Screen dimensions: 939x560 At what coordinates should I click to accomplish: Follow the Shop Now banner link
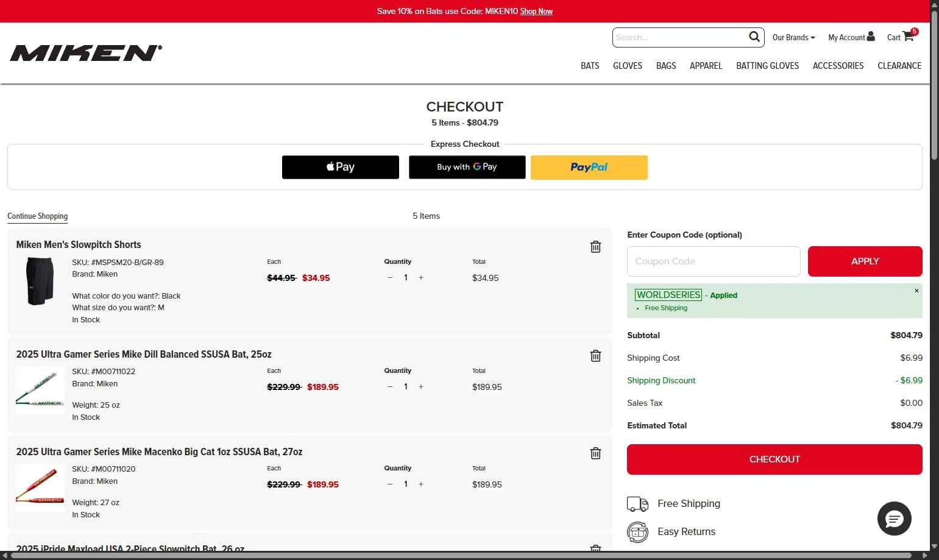tap(536, 11)
